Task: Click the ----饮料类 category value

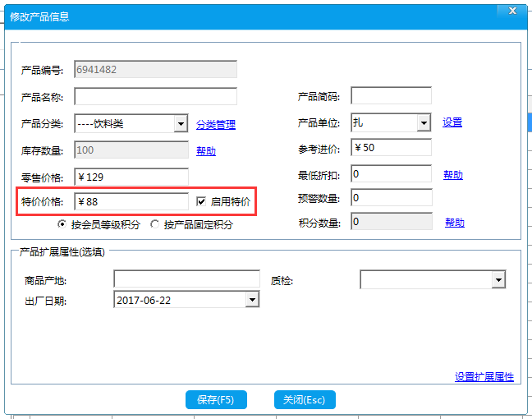Action: [x=100, y=124]
